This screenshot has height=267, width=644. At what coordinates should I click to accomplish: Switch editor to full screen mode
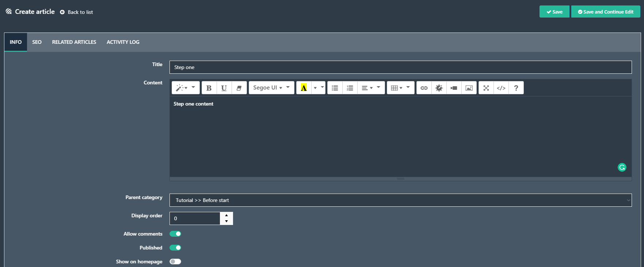(x=486, y=88)
